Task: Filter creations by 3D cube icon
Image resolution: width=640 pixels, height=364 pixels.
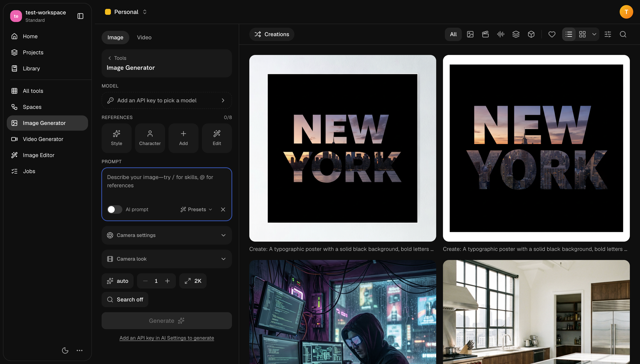Action: tap(531, 34)
